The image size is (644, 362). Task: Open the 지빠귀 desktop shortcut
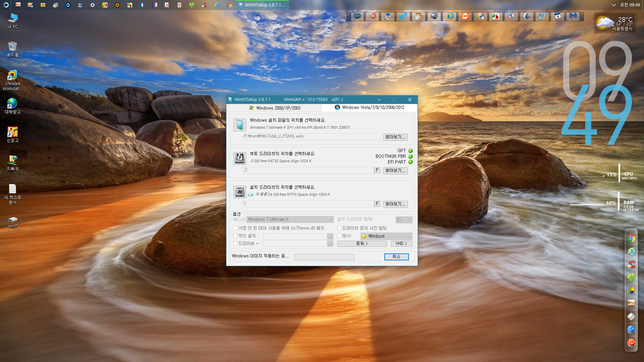coord(13,163)
